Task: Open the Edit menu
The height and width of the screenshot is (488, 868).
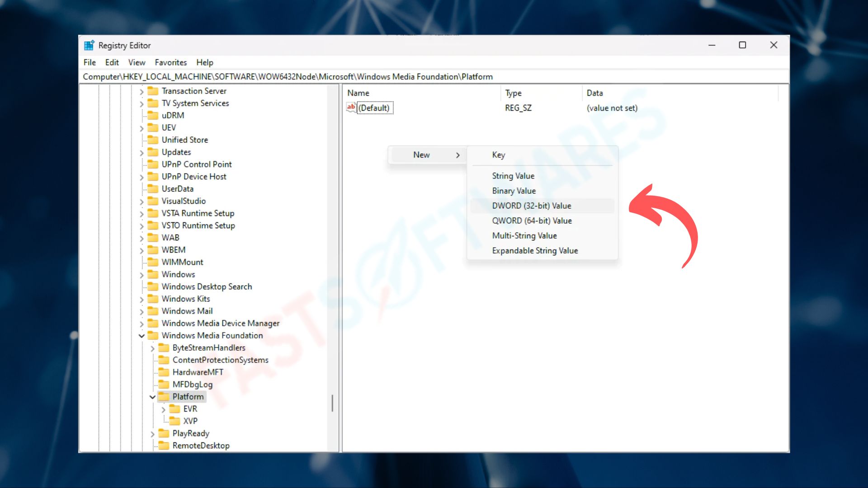Action: (x=112, y=62)
